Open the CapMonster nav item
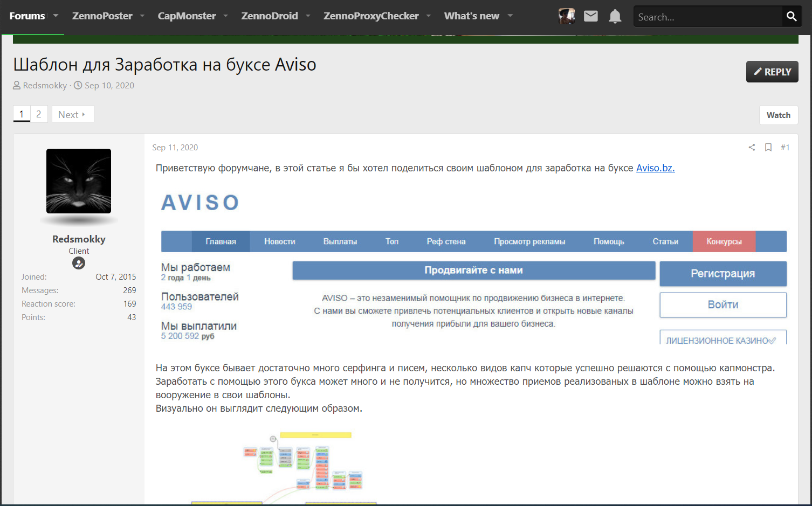The height and width of the screenshot is (506, 812). click(187, 16)
